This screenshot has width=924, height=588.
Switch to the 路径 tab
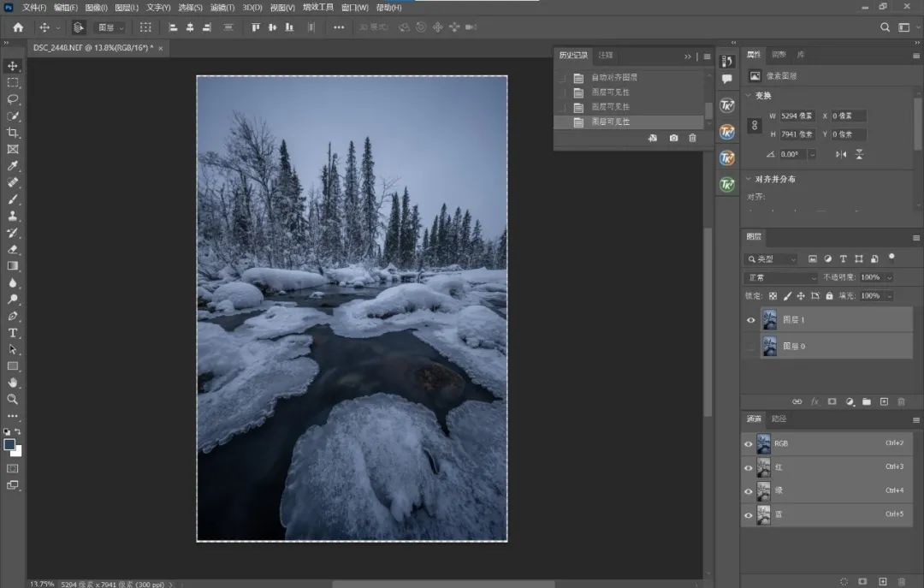(x=779, y=419)
